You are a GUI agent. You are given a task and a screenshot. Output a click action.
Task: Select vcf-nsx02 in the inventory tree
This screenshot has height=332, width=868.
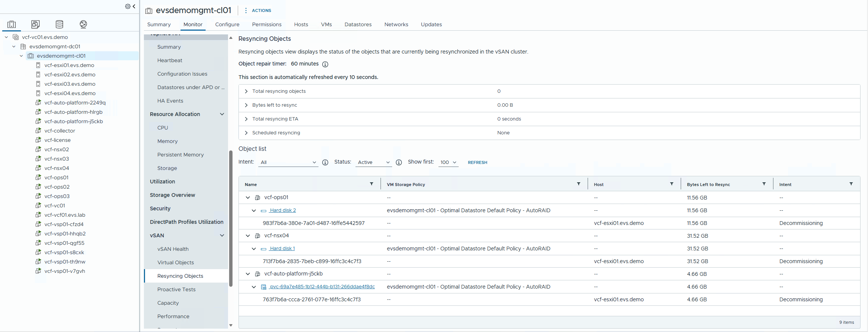[x=56, y=149]
